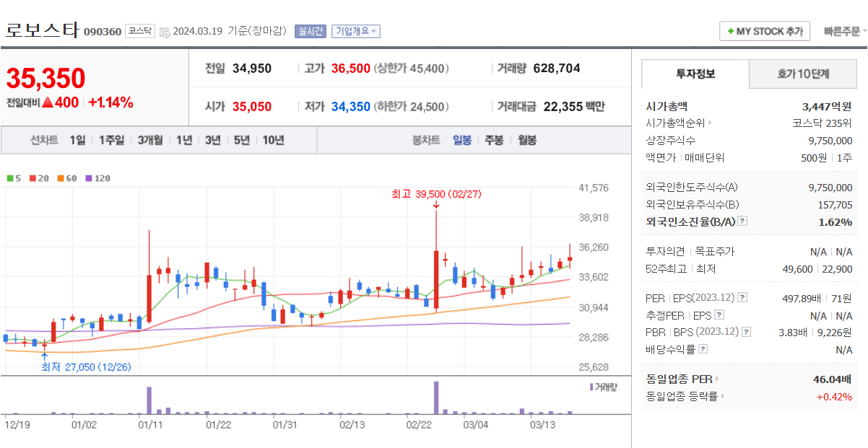This screenshot has height=448, width=868.
Task: Click the 저가 value 34,350
Action: pyautogui.click(x=351, y=107)
